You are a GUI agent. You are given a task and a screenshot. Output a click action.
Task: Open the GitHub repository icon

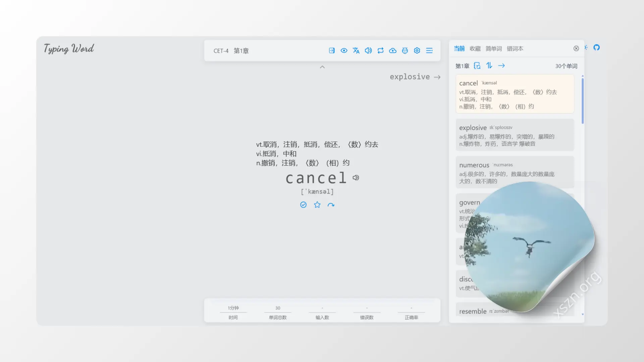click(x=596, y=48)
